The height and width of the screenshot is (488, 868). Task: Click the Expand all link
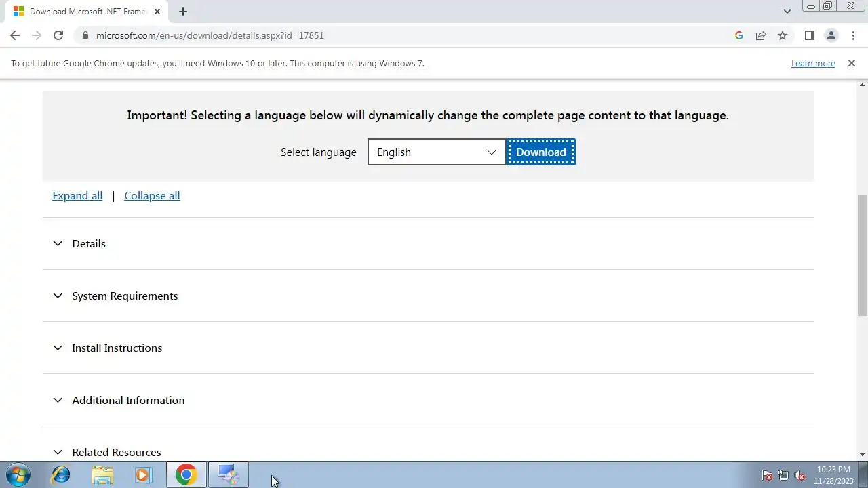[x=77, y=195]
